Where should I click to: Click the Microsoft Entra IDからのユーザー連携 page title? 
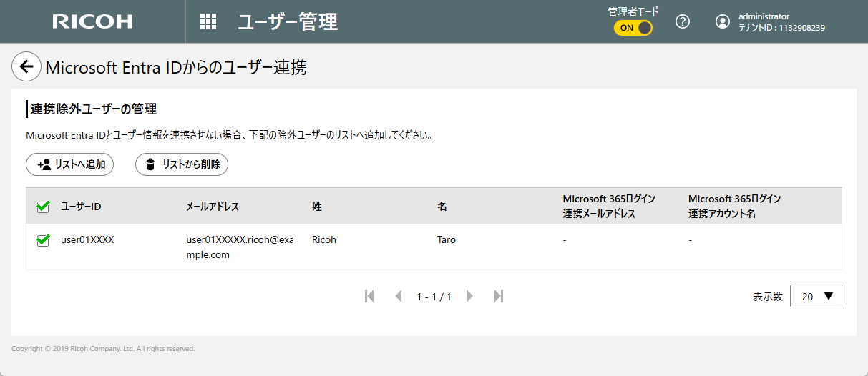[x=176, y=68]
